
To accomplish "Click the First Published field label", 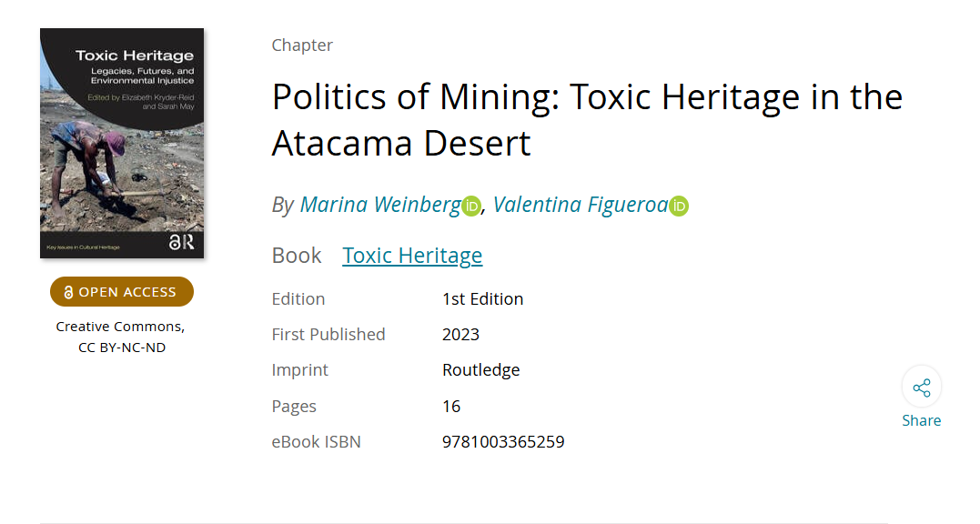I will click(x=328, y=335).
